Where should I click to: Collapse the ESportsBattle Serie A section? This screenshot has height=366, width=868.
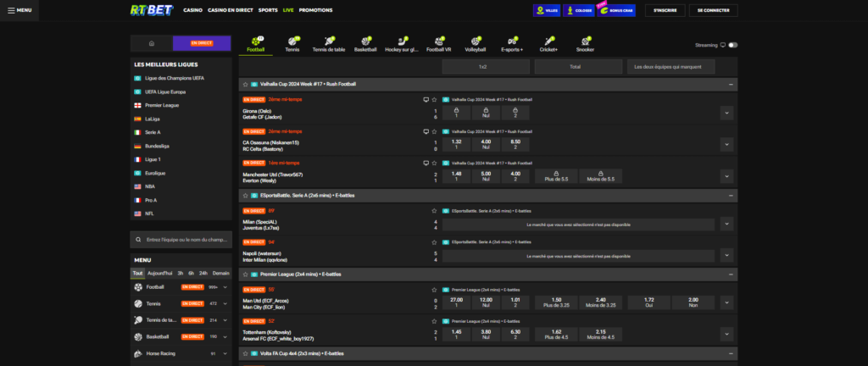click(731, 195)
